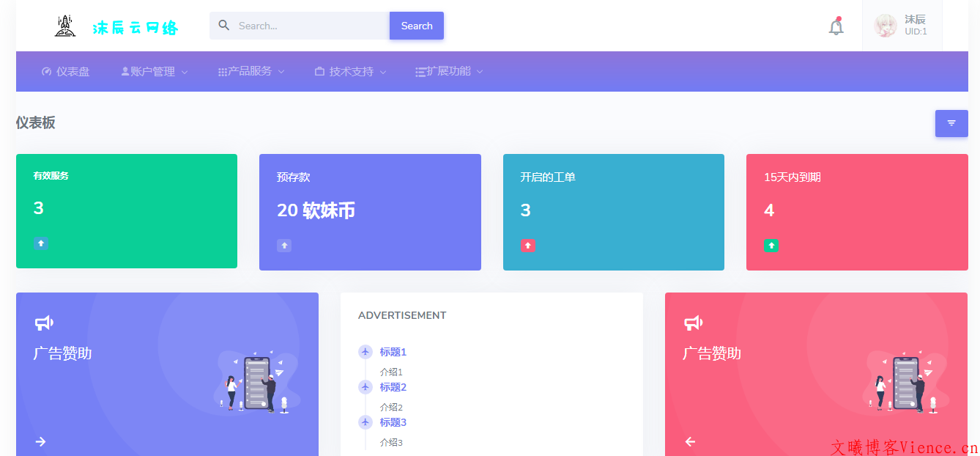Expand the 技术支持 dropdown menu
This screenshot has width=980, height=456.
[x=351, y=72]
